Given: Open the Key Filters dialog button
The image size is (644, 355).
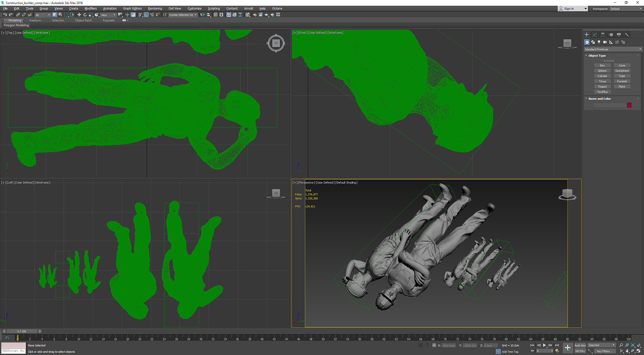Looking at the screenshot, I should [x=604, y=351].
